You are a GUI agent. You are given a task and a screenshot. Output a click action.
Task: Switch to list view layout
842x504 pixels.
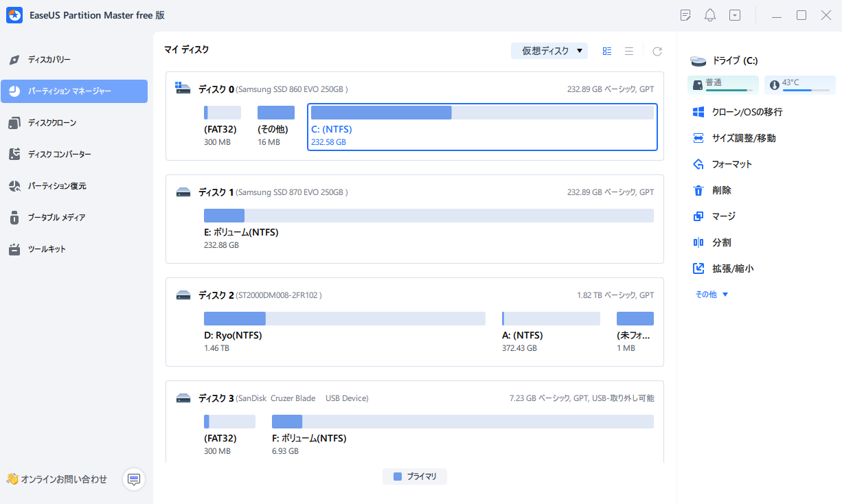pos(628,51)
